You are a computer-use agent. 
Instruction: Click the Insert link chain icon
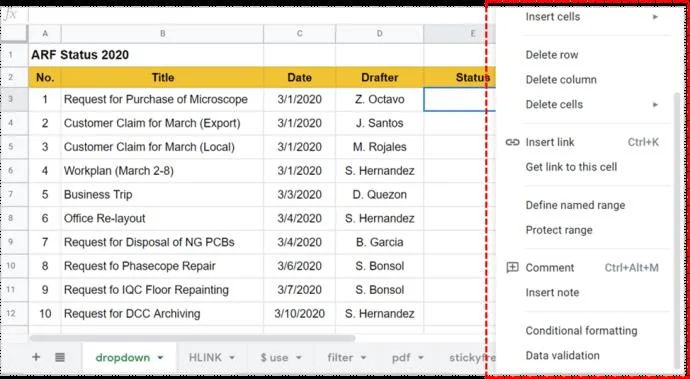coord(512,142)
